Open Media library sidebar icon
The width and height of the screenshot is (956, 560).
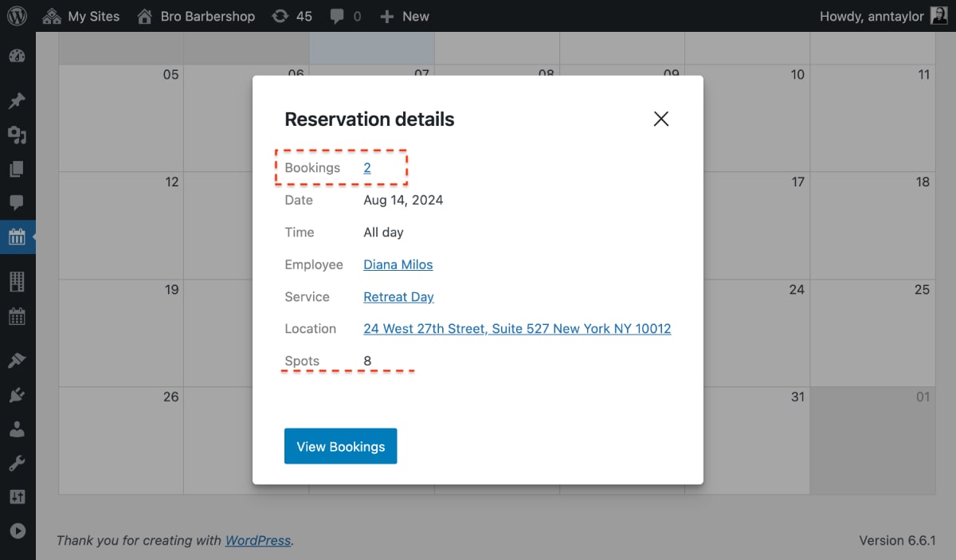pos(17,135)
